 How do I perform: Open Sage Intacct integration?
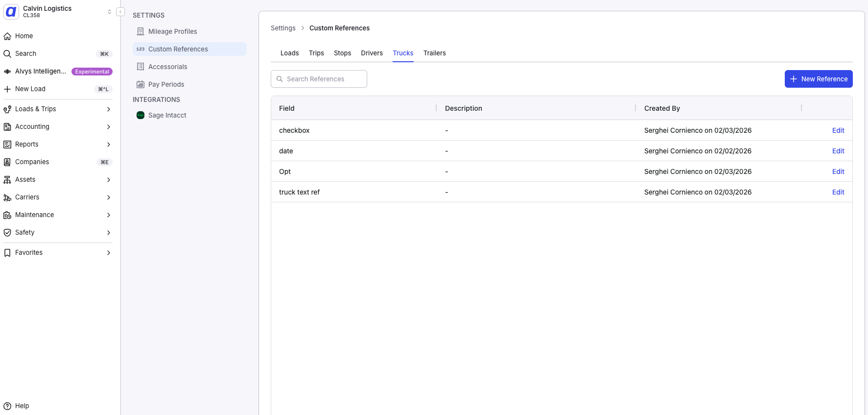(x=189, y=115)
